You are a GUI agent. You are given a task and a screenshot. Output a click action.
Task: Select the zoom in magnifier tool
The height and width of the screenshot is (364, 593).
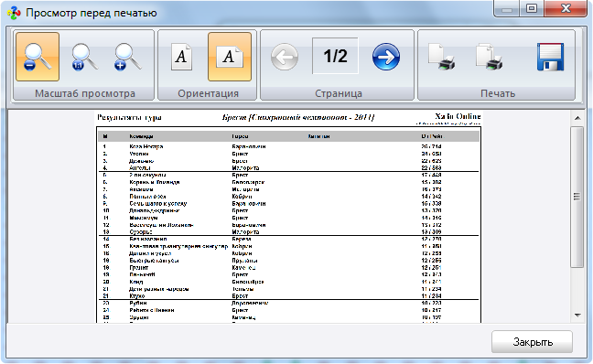[x=128, y=57]
